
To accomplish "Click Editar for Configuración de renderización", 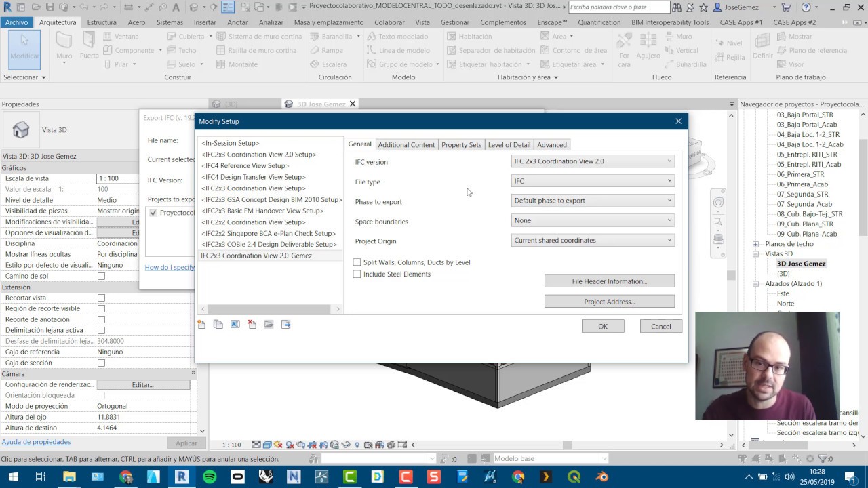I will point(142,385).
